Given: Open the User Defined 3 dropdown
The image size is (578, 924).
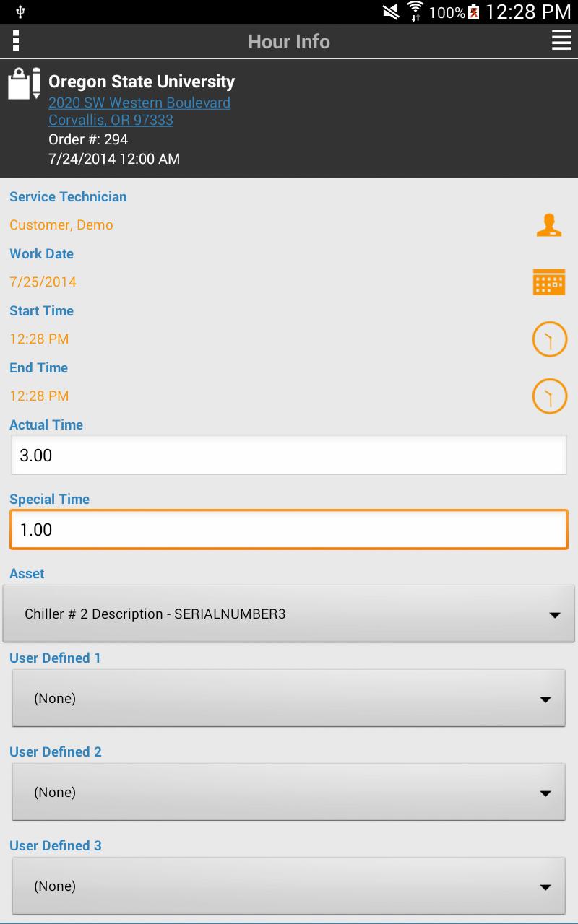Looking at the screenshot, I should pyautogui.click(x=289, y=886).
